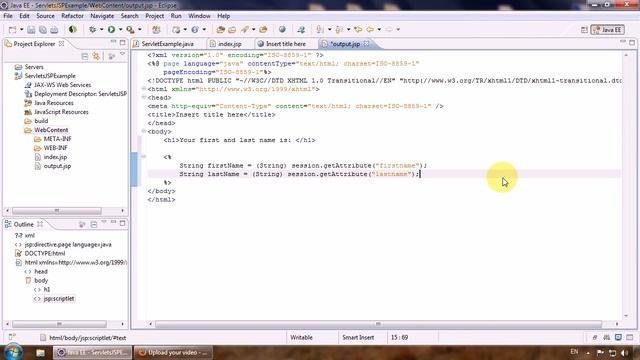
Task: Click the Save All toolbar icon
Action: tap(42, 29)
